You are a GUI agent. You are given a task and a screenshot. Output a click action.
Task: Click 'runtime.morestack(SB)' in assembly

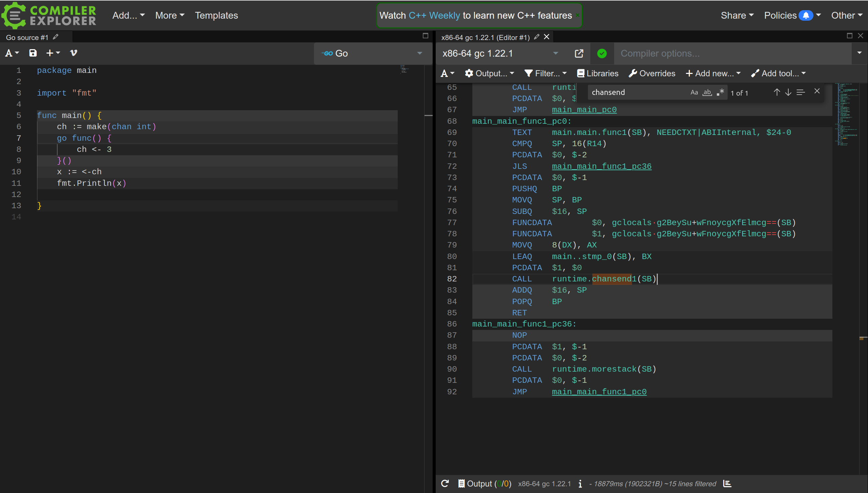pyautogui.click(x=604, y=369)
